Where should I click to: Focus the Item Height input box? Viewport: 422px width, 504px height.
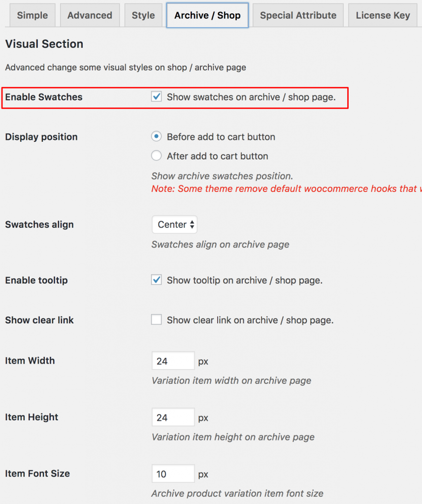click(x=173, y=417)
